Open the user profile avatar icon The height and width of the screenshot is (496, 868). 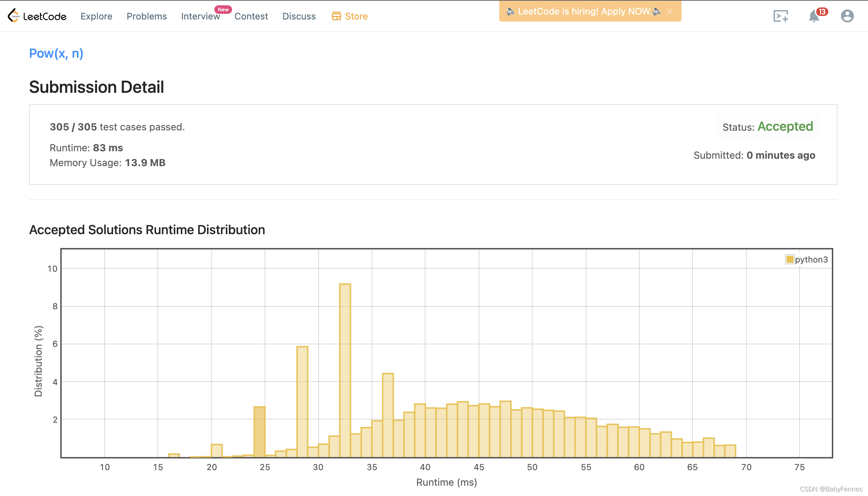847,16
